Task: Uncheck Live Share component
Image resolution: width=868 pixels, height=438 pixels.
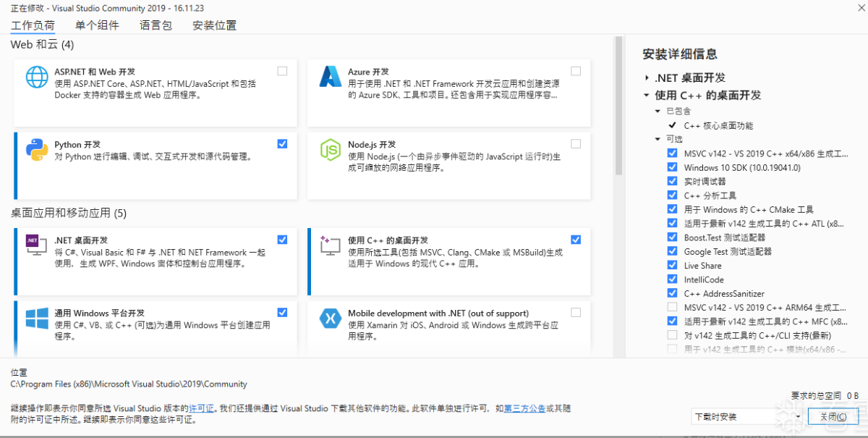Action: 673,266
